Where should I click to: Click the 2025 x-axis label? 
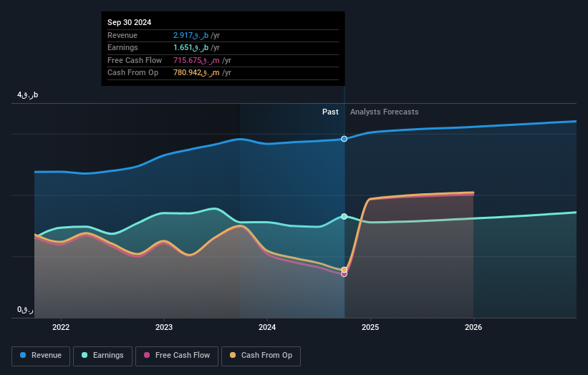click(x=370, y=327)
